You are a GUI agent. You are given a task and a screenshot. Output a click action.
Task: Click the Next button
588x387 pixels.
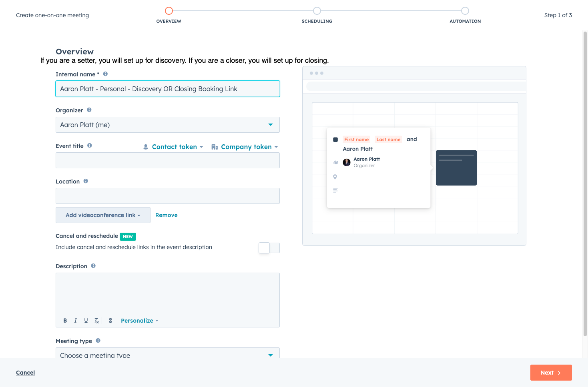pyautogui.click(x=551, y=373)
